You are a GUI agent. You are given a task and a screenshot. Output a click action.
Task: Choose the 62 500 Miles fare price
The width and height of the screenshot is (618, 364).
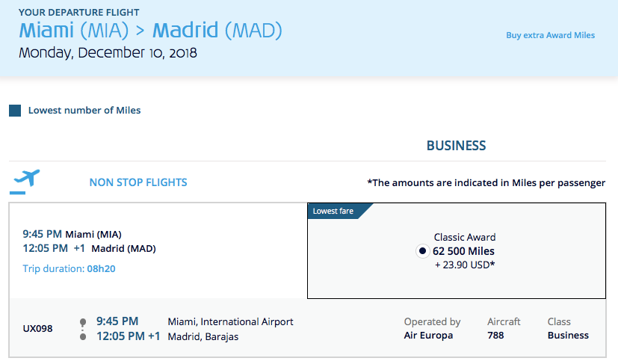pyautogui.click(x=463, y=251)
